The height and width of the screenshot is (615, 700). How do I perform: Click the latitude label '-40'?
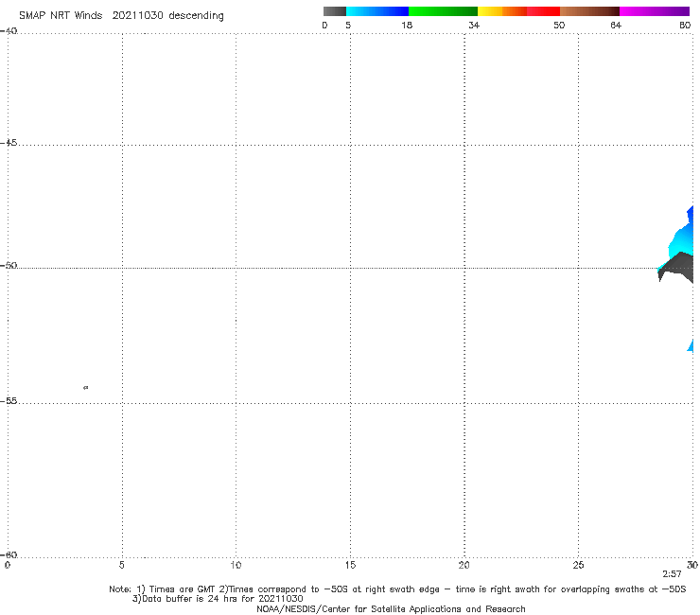point(9,31)
